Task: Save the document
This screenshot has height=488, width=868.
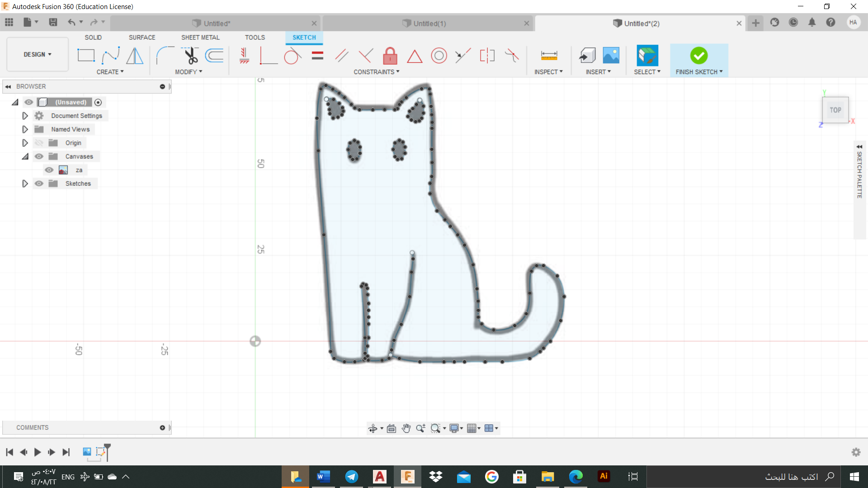Action: tap(53, 22)
